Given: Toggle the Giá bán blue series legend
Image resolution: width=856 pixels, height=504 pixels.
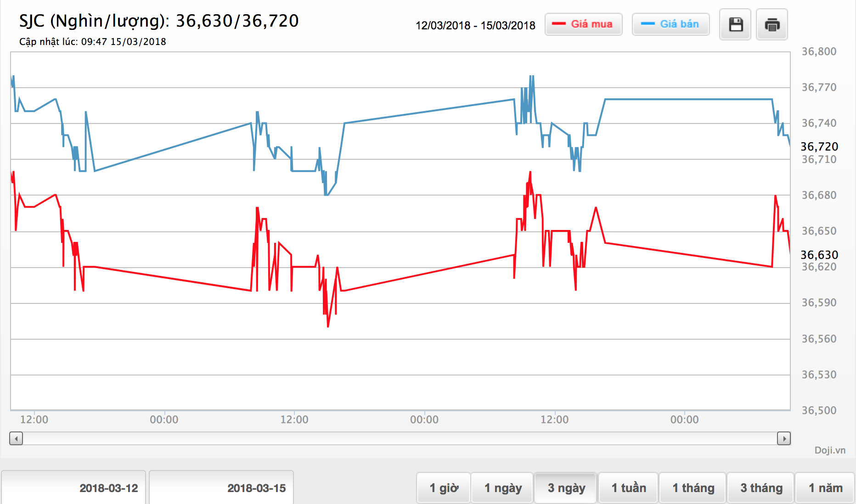Looking at the screenshot, I should point(671,24).
